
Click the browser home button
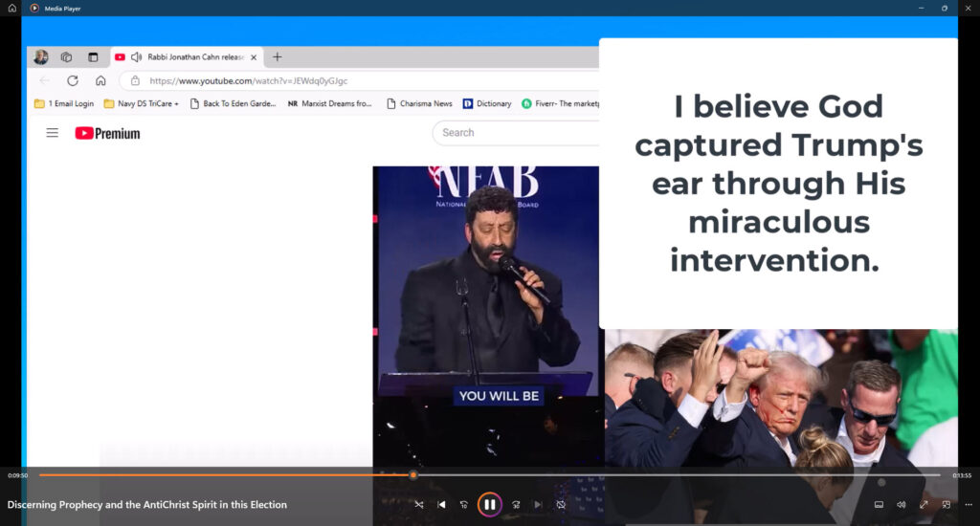100,80
